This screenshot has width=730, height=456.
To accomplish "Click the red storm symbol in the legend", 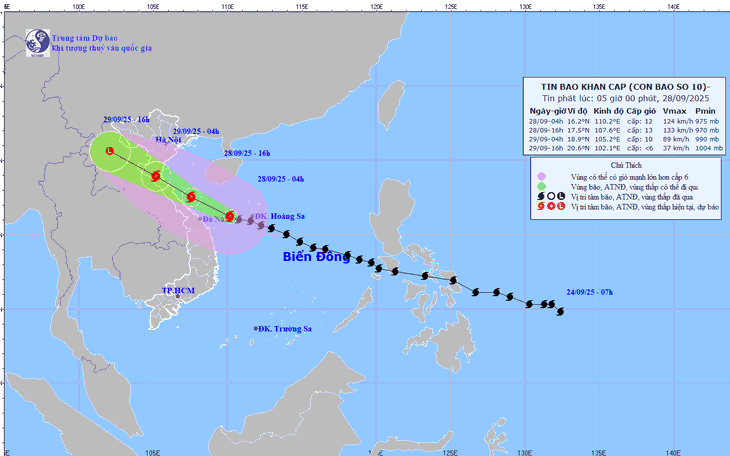I will (541, 206).
